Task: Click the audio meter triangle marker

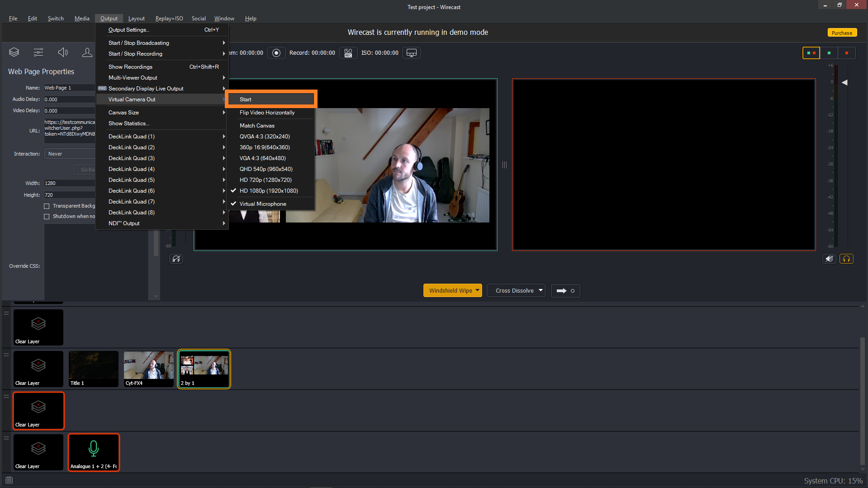Action: pos(844,82)
